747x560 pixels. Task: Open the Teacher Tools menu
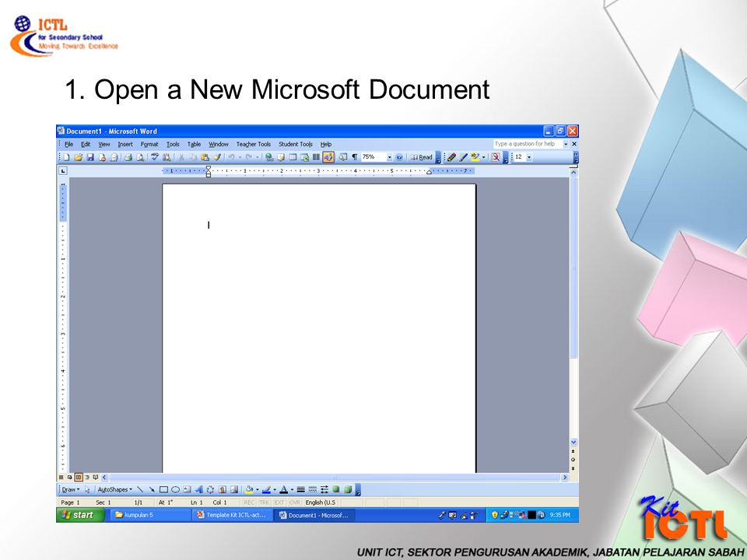tap(254, 145)
